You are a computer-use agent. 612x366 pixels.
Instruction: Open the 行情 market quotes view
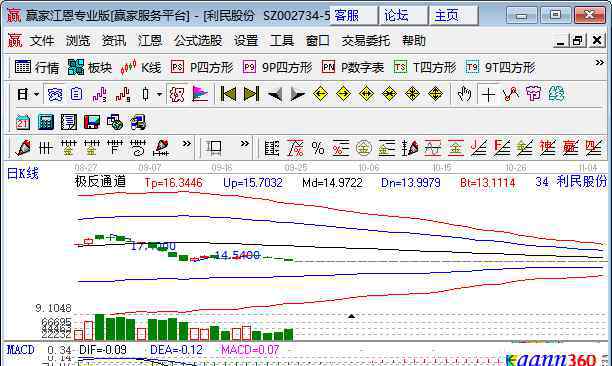point(37,68)
